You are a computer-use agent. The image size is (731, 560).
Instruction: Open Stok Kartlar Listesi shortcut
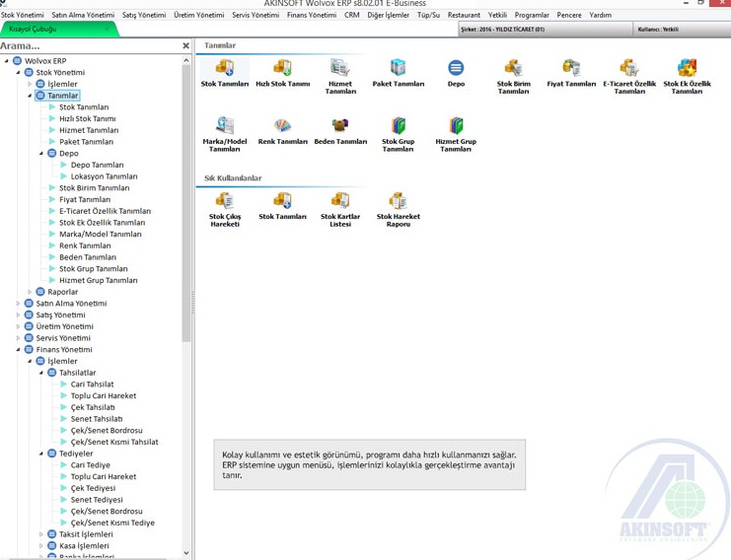tap(340, 210)
